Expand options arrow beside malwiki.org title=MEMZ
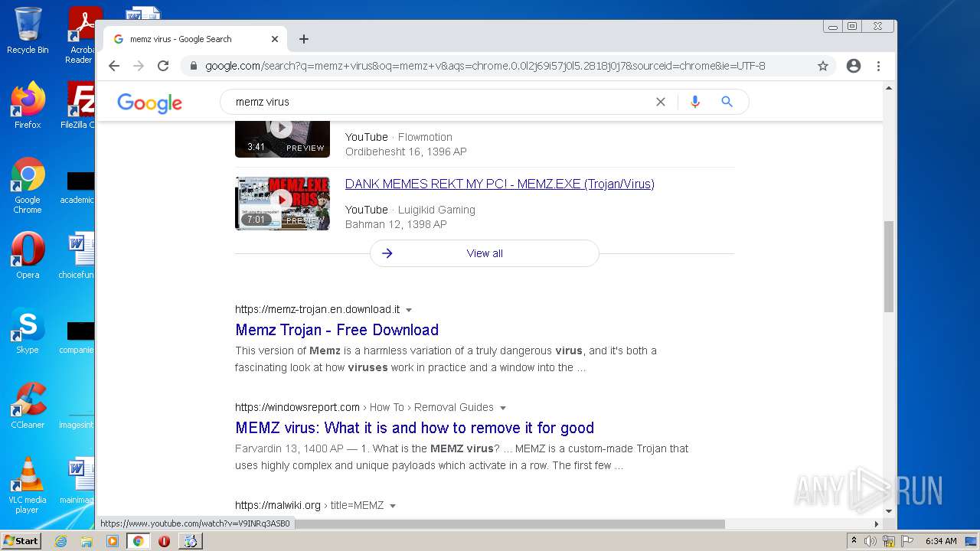Image resolution: width=980 pixels, height=551 pixels. point(393,506)
